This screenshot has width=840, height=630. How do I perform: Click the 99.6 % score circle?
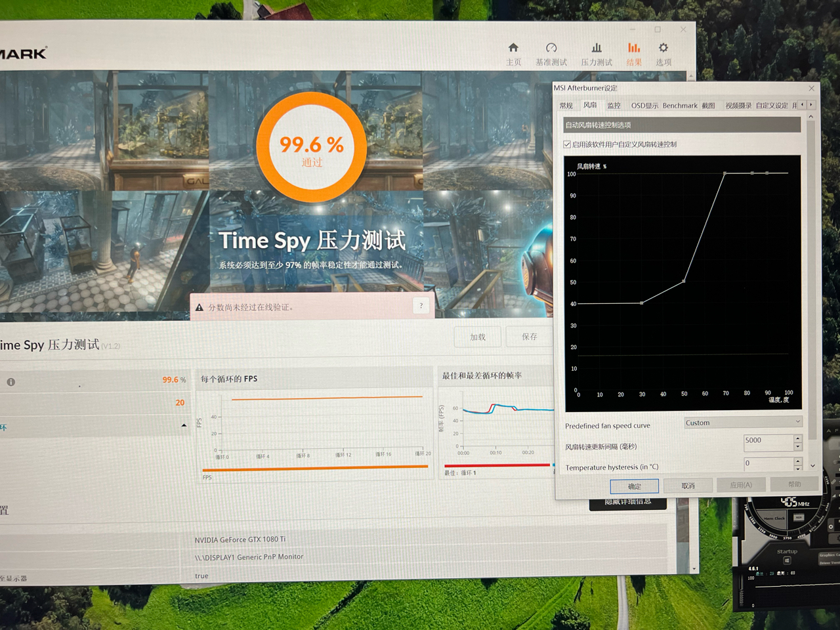point(312,147)
